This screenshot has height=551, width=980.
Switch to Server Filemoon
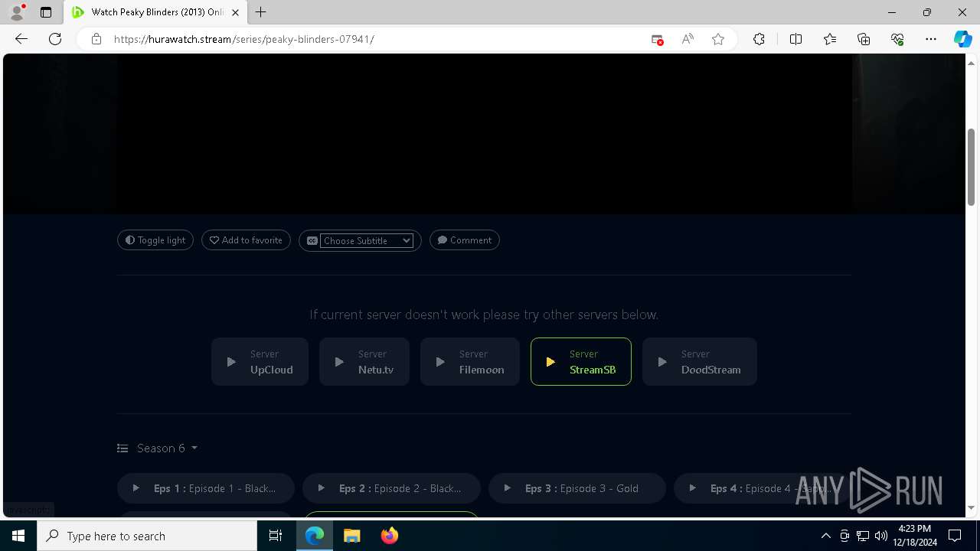470,361
